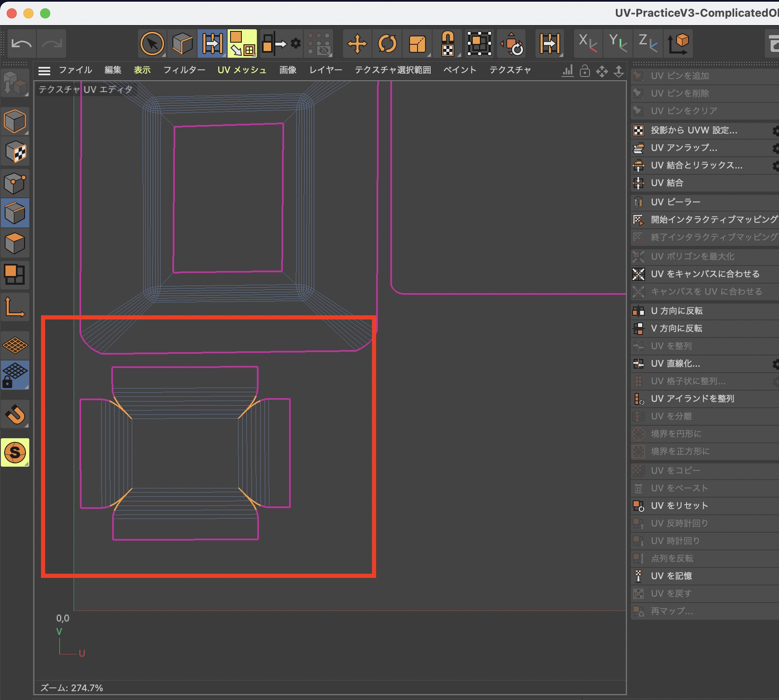
Task: Select the Move tool
Action: [357, 43]
